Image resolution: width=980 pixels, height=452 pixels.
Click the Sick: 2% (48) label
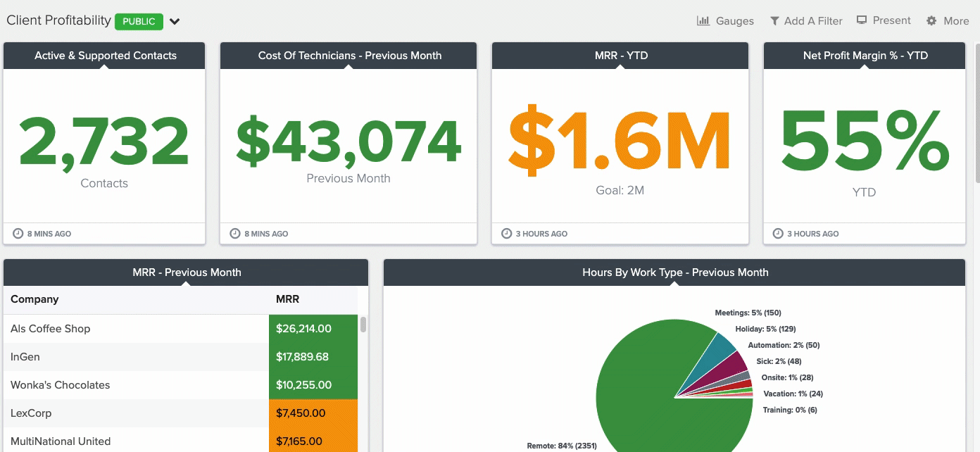[779, 361]
